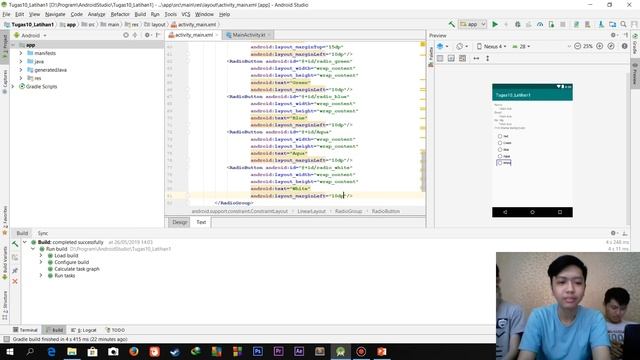Open the Android Profiler gauge icon
This screenshot has width=640, height=360.
[x=540, y=24]
